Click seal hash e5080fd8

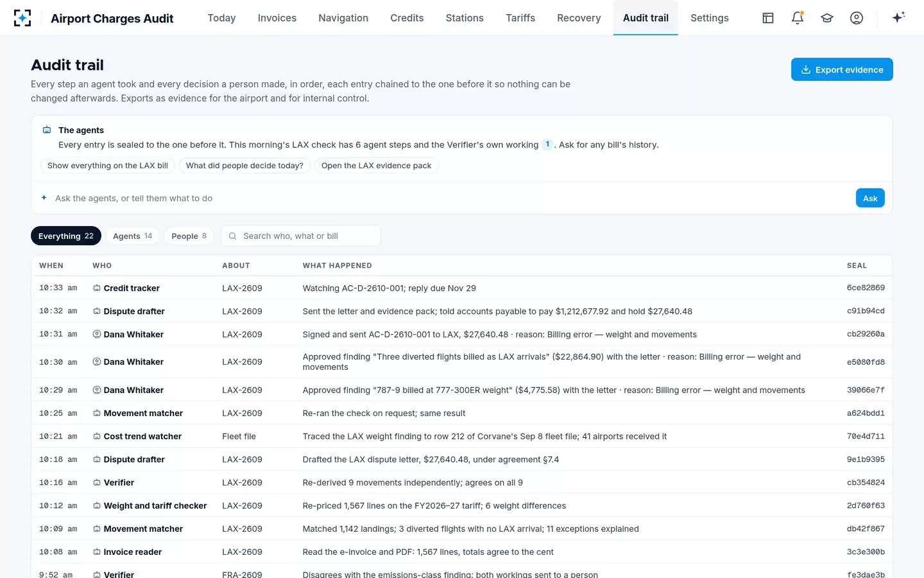point(866,362)
